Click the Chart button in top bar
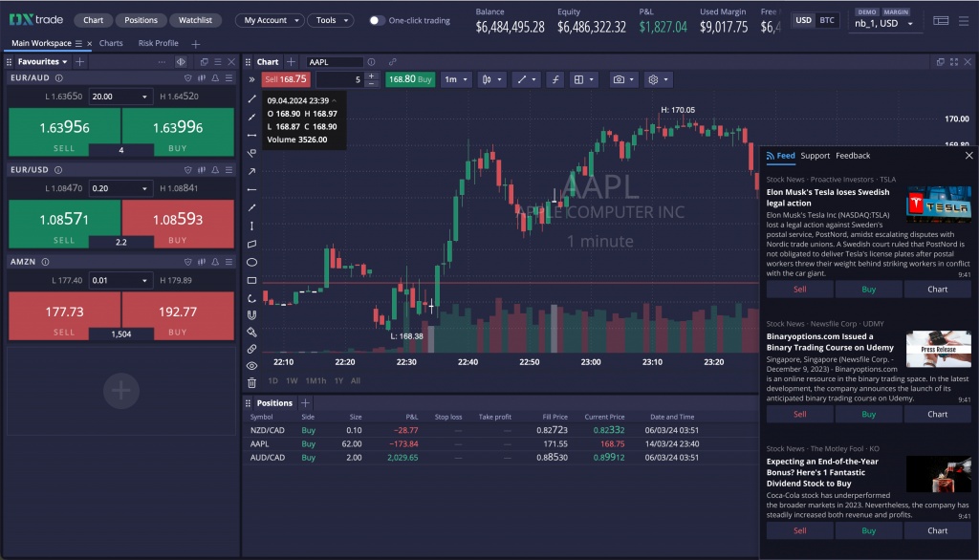 [x=93, y=20]
